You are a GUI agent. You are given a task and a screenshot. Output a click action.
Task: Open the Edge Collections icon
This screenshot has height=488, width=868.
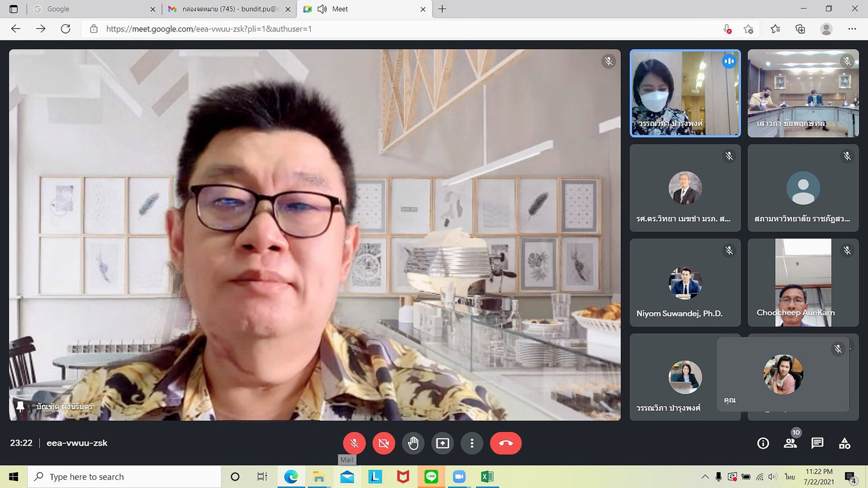click(800, 29)
